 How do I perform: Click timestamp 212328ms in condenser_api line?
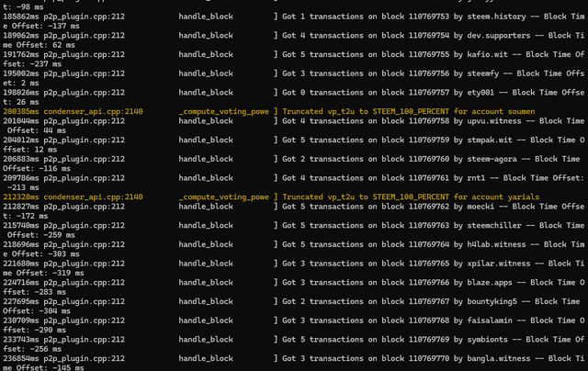coord(20,197)
